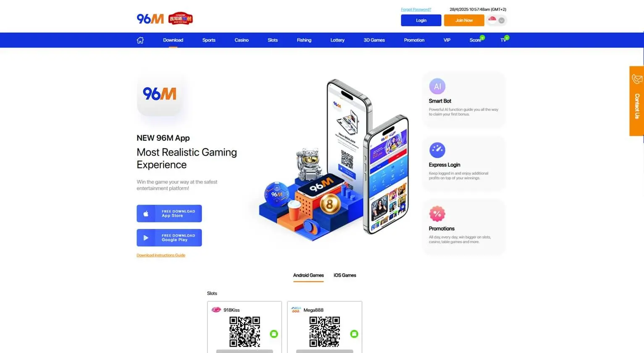This screenshot has width=644, height=353.
Task: Open the home icon in the navigation bar
Action: (x=140, y=40)
